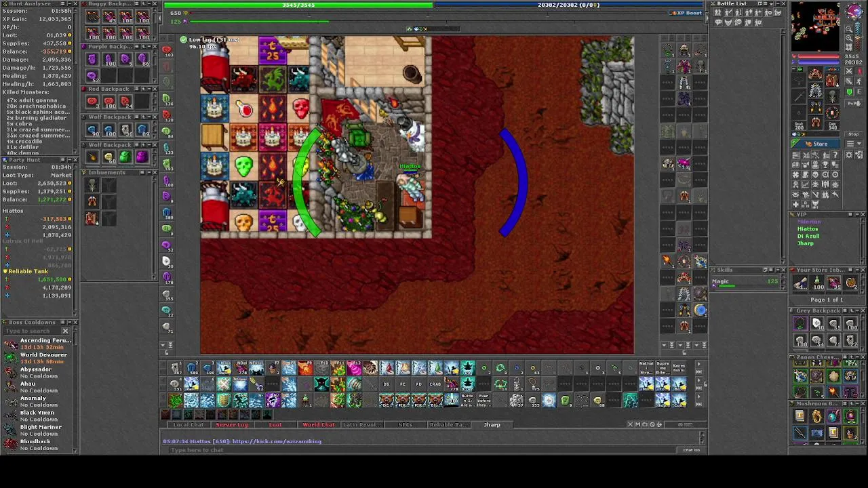Click top action bar's first right arrow
Viewport: 868px width, 488px height.
(699, 365)
